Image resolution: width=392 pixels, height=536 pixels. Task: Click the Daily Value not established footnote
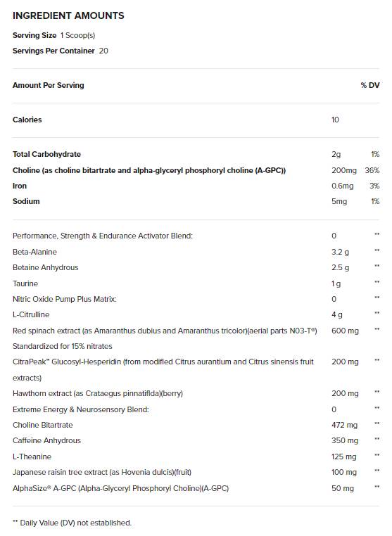[x=72, y=523]
